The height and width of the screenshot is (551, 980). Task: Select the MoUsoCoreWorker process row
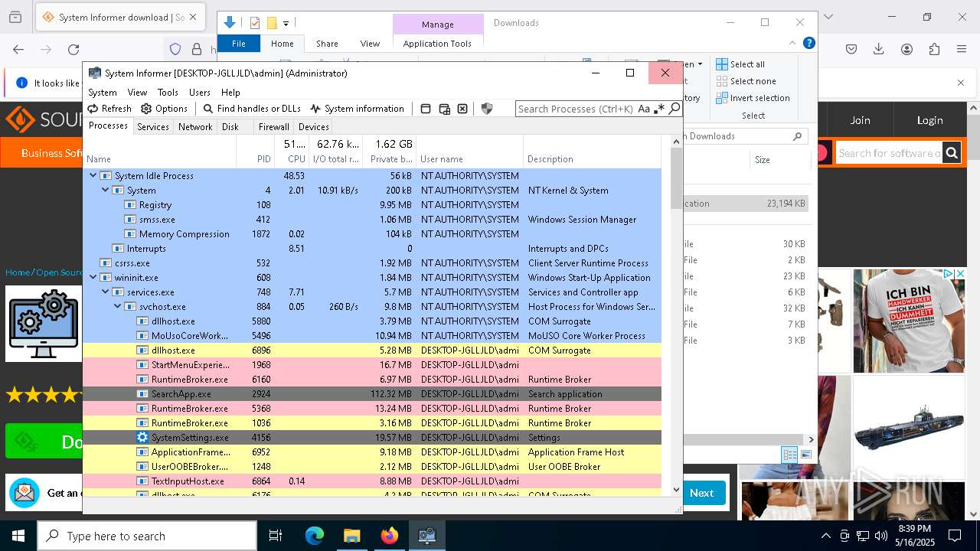click(372, 335)
